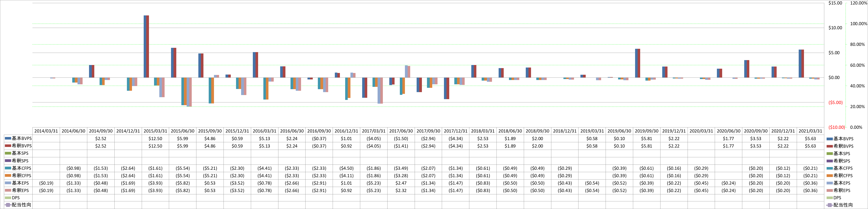
Task: Click the $15.00 axis label
Action: [x=835, y=3]
